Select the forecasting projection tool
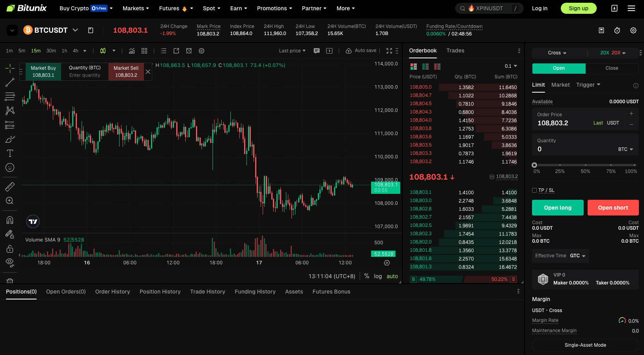The height and width of the screenshot is (355, 644). (x=10, y=125)
